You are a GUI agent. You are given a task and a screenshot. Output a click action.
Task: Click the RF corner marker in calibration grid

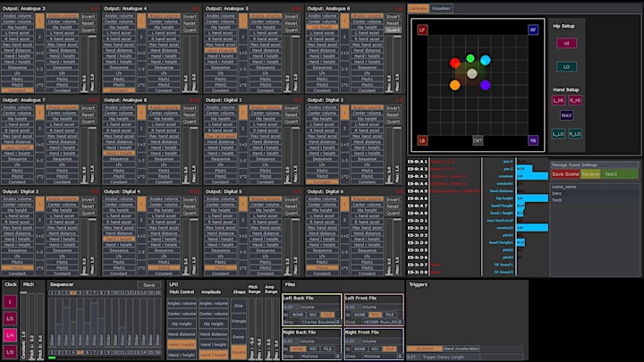[x=533, y=30]
